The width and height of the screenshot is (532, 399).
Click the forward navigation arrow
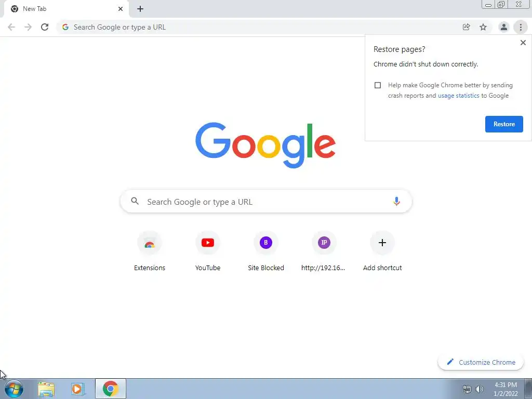[28, 27]
